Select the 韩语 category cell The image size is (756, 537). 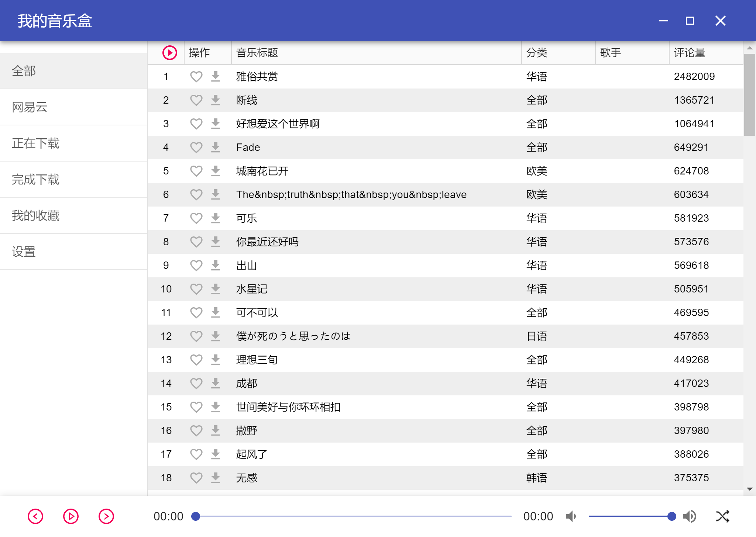(x=537, y=478)
